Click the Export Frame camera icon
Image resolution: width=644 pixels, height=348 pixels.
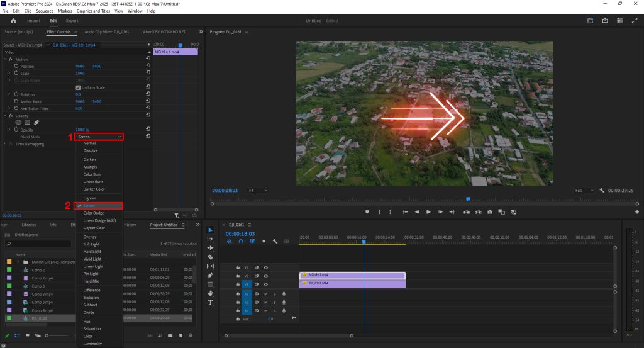pyautogui.click(x=489, y=212)
